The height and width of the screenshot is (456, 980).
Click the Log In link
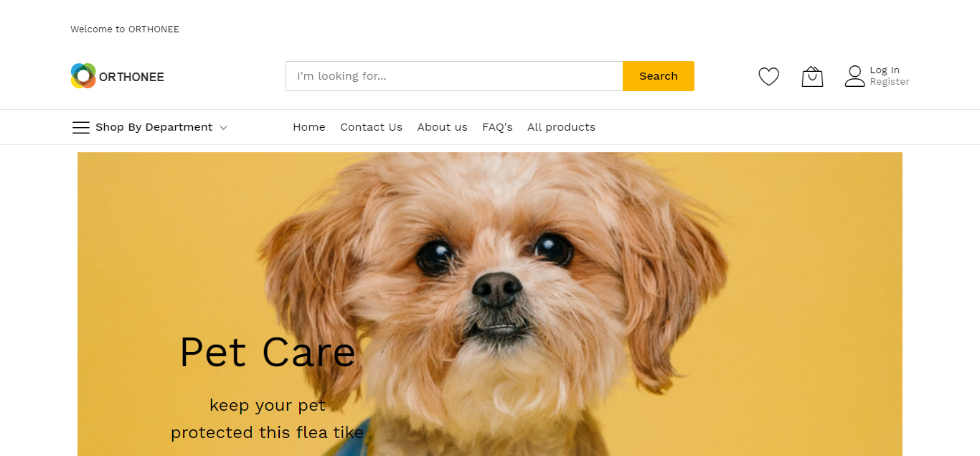coord(885,70)
